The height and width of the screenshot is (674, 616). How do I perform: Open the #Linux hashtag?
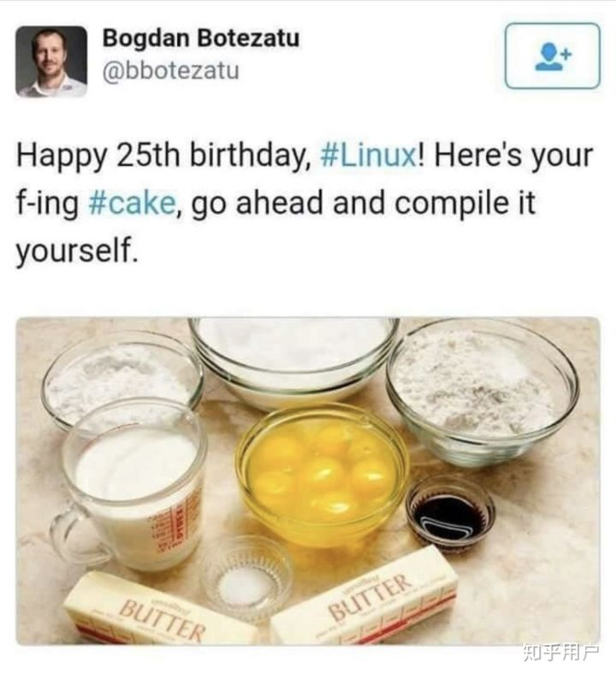coord(369,155)
